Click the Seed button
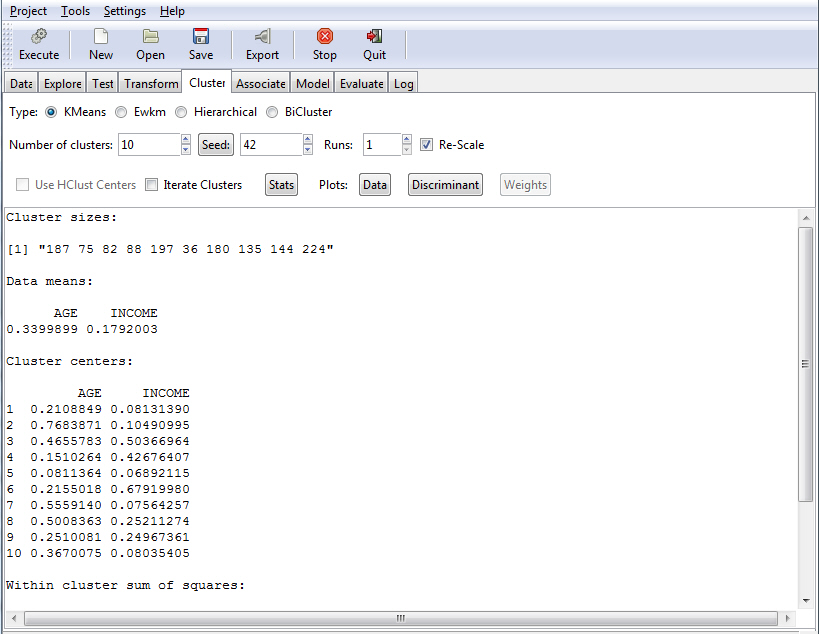Screen dimensions: 819x634 216,145
